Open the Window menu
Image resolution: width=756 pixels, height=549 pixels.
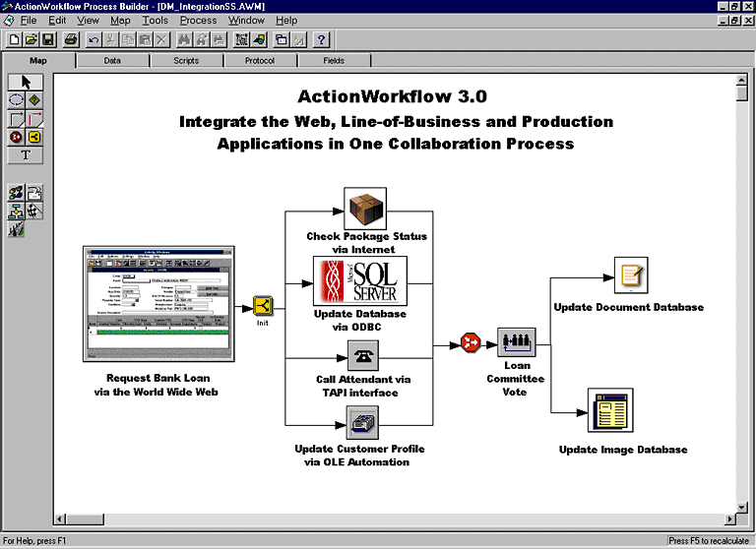(246, 21)
